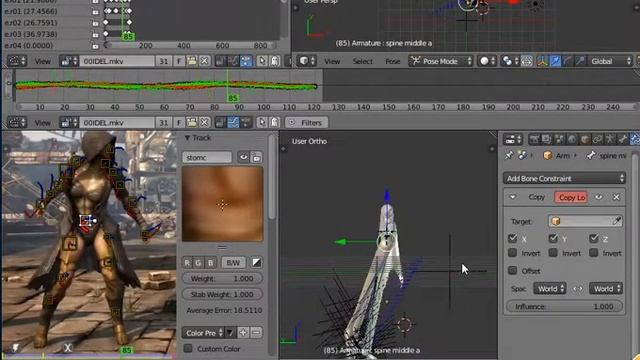Remove color preset with minus icon
The height and width of the screenshot is (360, 640).
click(x=256, y=333)
